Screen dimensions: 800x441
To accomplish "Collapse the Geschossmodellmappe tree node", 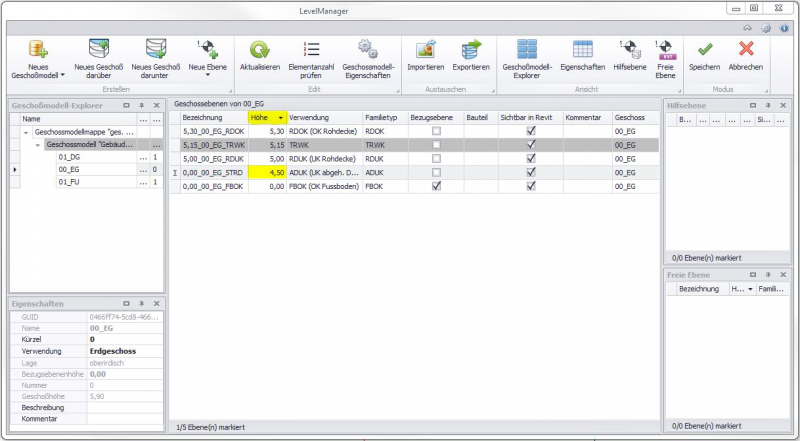I will tap(26, 132).
